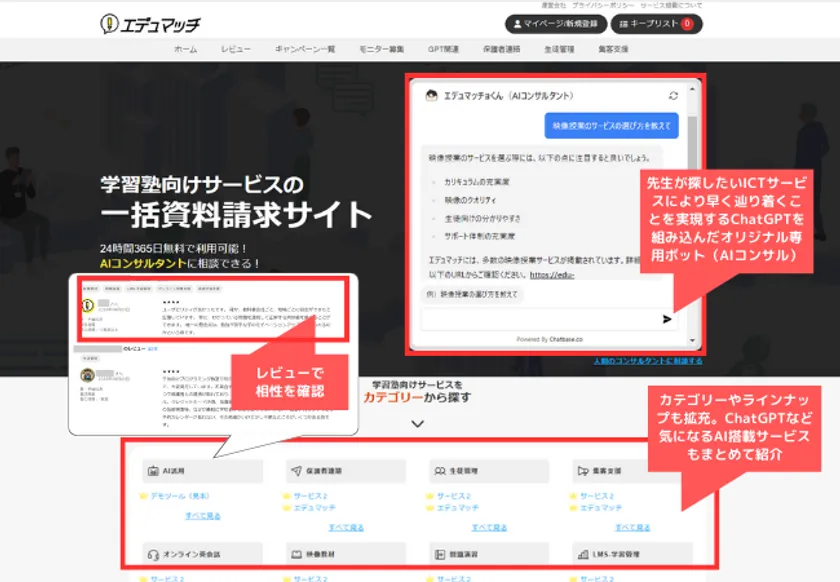Click chat scrollbar up arrow

[x=692, y=89]
